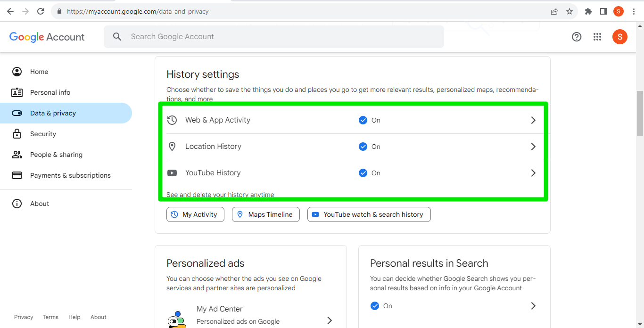This screenshot has width=644, height=328.
Task: Click the Location History pin icon
Action: 172,147
